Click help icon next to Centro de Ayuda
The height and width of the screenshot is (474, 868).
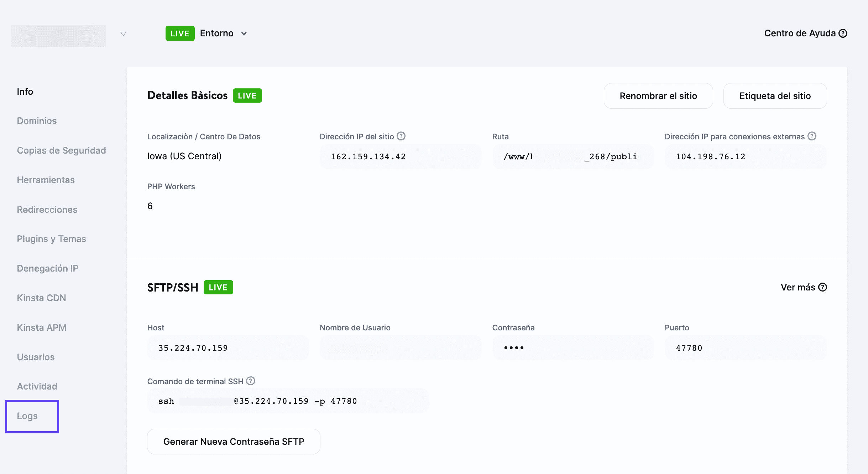[842, 33]
